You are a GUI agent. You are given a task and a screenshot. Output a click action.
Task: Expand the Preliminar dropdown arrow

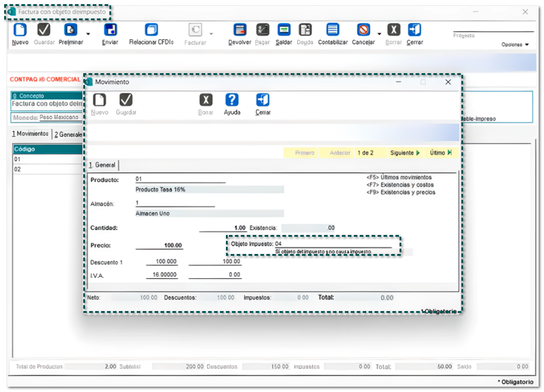pyautogui.click(x=89, y=34)
